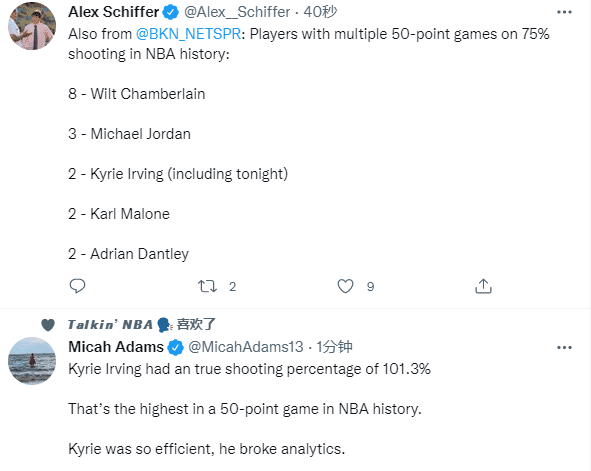Like Alex Schiffer's tweet with heart icon

(345, 286)
